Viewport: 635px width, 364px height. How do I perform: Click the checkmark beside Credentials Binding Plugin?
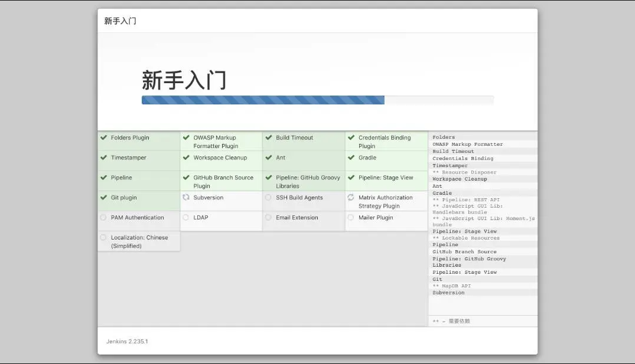pyautogui.click(x=351, y=137)
